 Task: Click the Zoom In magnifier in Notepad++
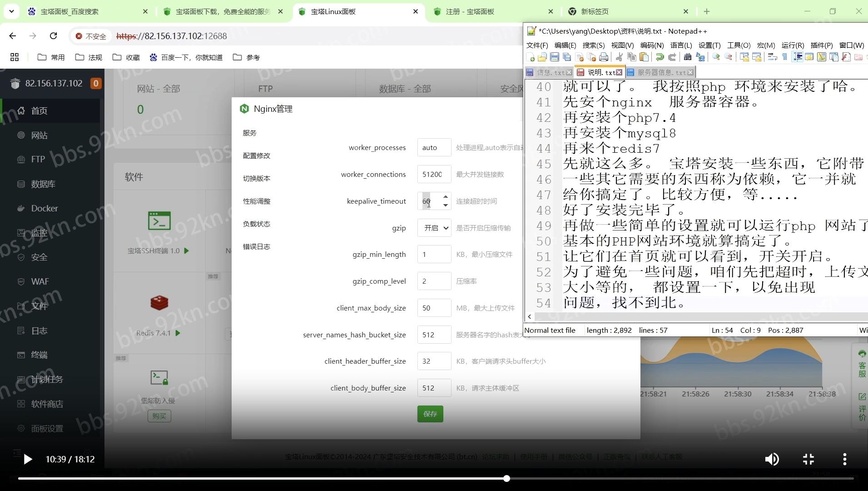(x=716, y=57)
